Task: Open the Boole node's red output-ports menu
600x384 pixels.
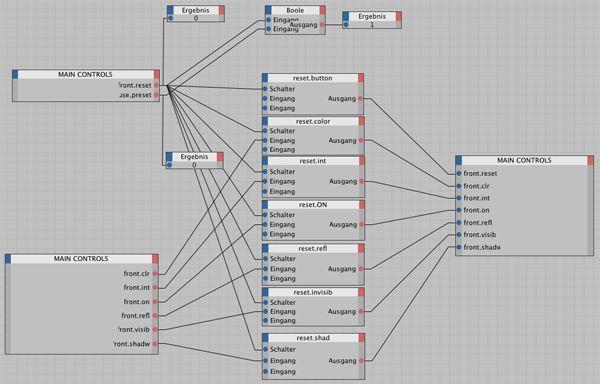Action: 323,10
